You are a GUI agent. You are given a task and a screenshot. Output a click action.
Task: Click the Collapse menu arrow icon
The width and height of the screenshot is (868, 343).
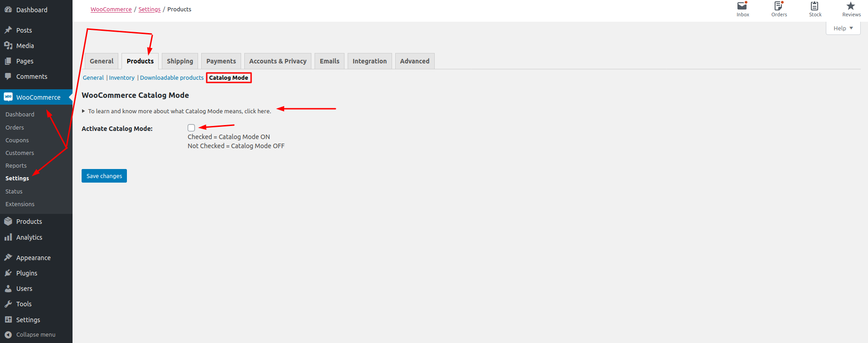[8, 334]
